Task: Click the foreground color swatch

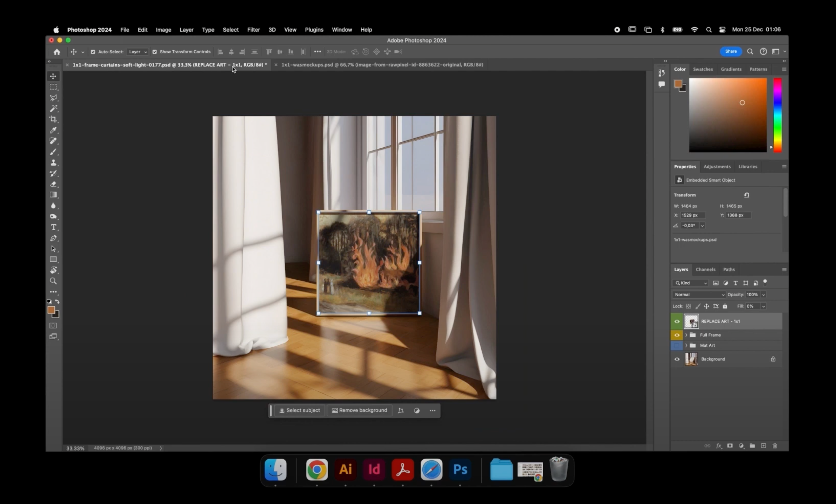Action: pyautogui.click(x=51, y=310)
